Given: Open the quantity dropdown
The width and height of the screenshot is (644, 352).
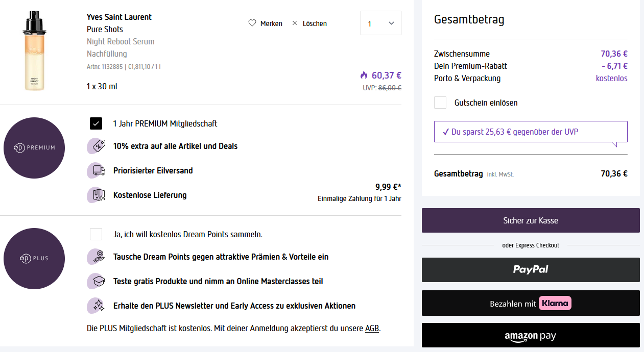Looking at the screenshot, I should click(381, 23).
